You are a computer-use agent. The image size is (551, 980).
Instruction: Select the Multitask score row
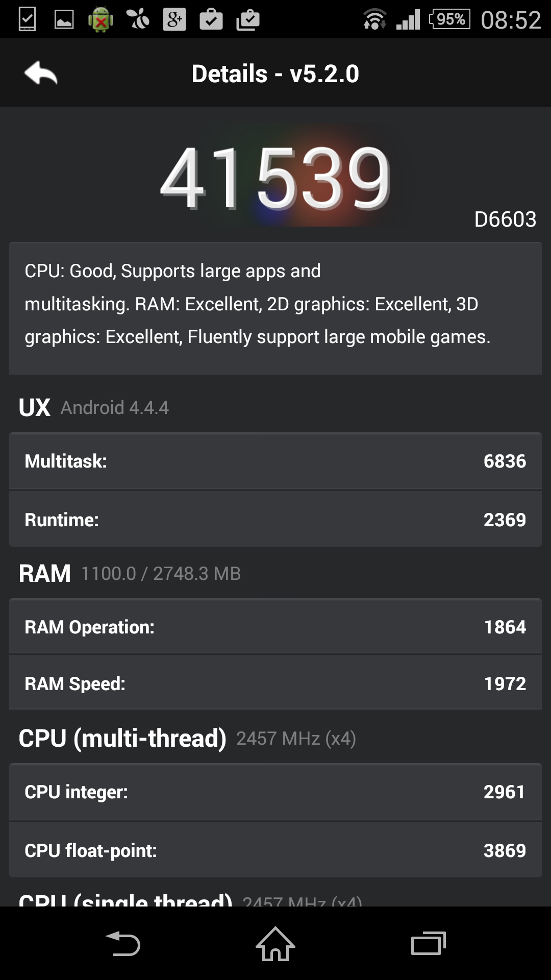[x=275, y=461]
